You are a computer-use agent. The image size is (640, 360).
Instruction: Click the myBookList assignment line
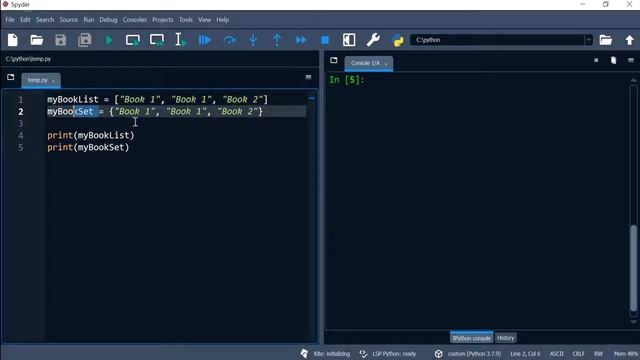[158, 99]
